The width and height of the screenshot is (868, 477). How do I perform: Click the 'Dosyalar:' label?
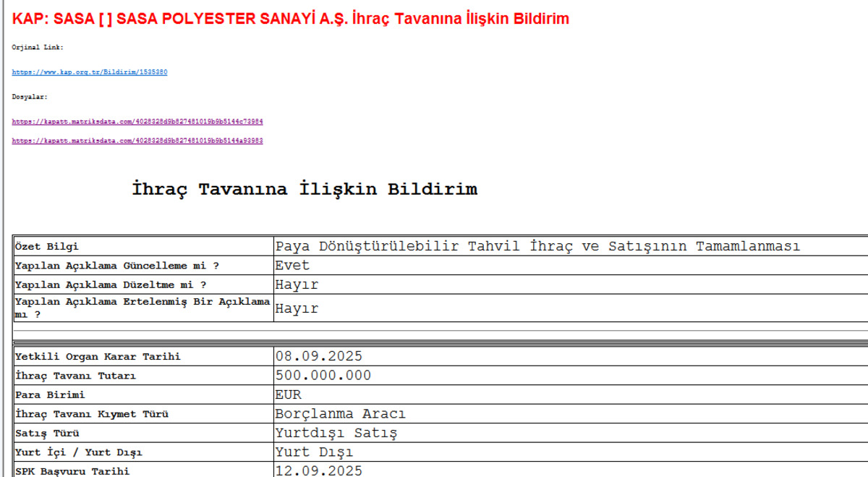[x=30, y=96]
